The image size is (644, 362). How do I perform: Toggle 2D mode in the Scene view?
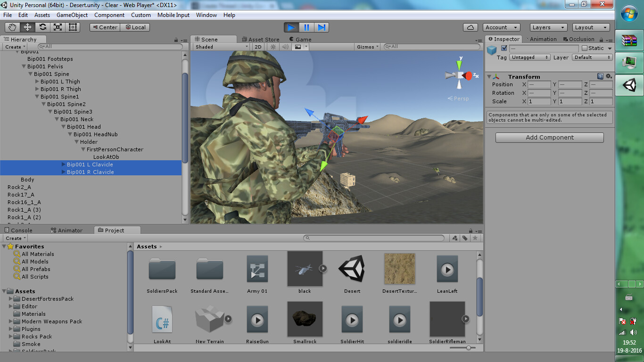[257, 47]
